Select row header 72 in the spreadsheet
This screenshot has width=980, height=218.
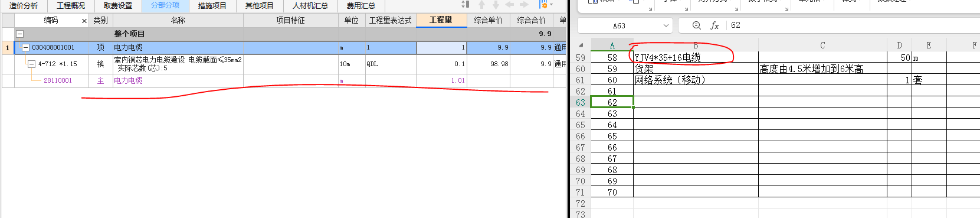click(x=581, y=204)
